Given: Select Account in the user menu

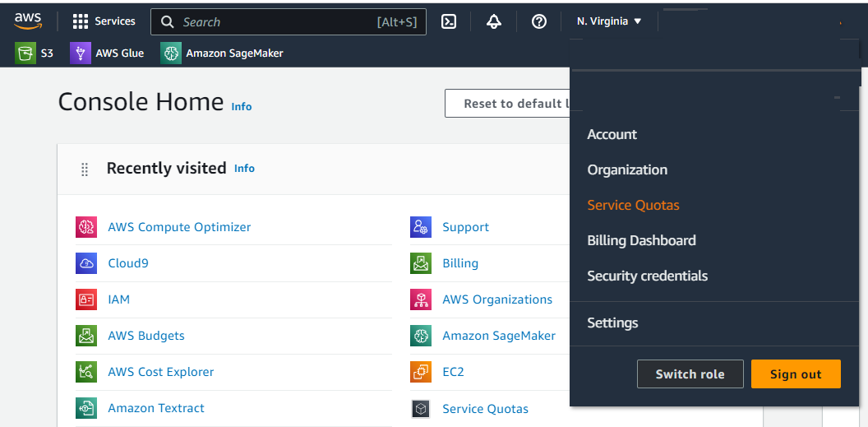Looking at the screenshot, I should pos(612,134).
